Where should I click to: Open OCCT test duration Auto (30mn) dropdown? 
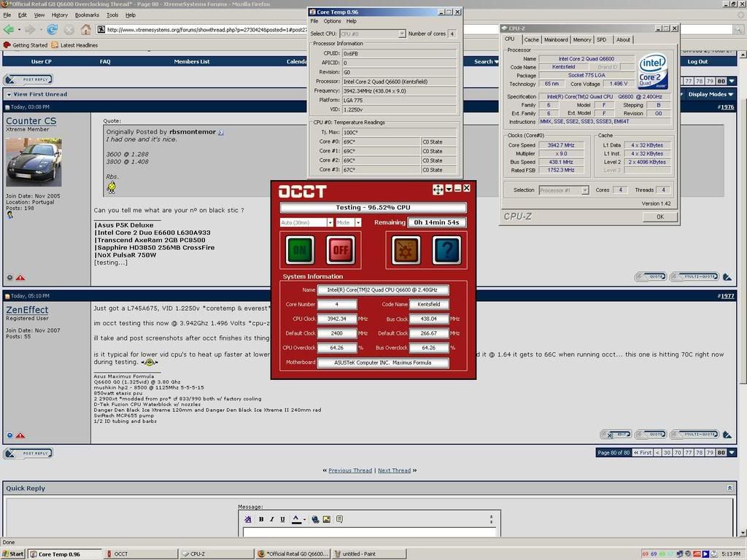[330, 222]
